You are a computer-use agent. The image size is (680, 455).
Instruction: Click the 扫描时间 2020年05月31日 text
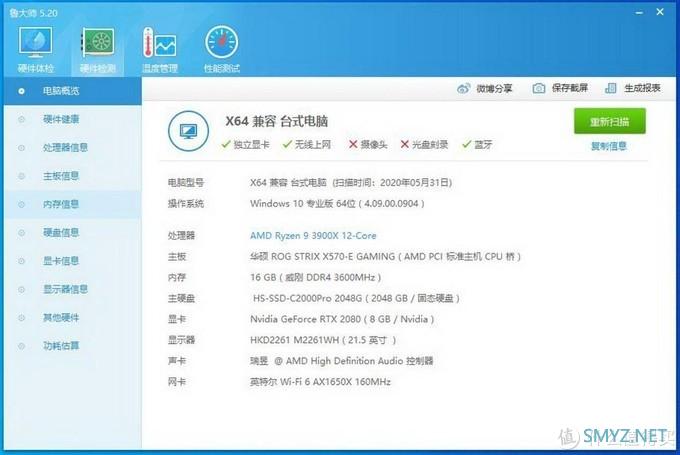(392, 183)
